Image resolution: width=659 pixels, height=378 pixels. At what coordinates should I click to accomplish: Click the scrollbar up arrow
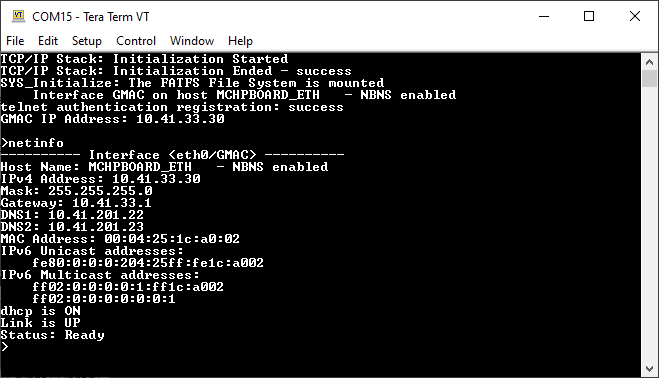click(649, 62)
